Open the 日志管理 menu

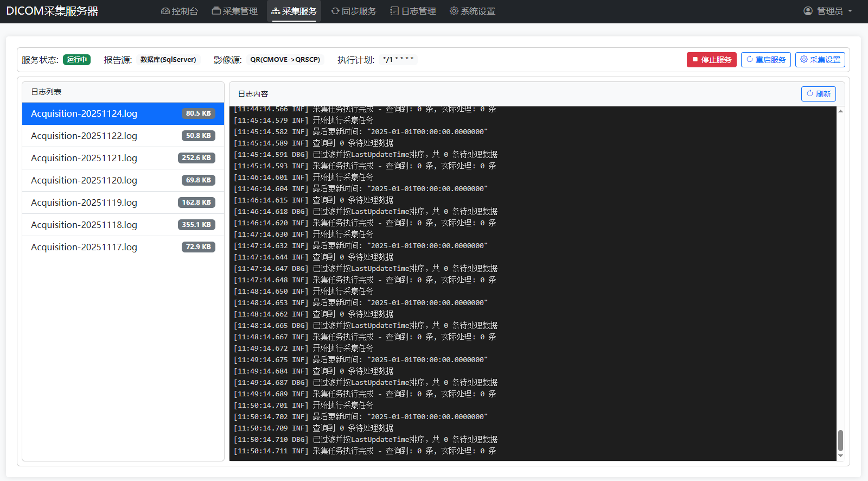[413, 11]
